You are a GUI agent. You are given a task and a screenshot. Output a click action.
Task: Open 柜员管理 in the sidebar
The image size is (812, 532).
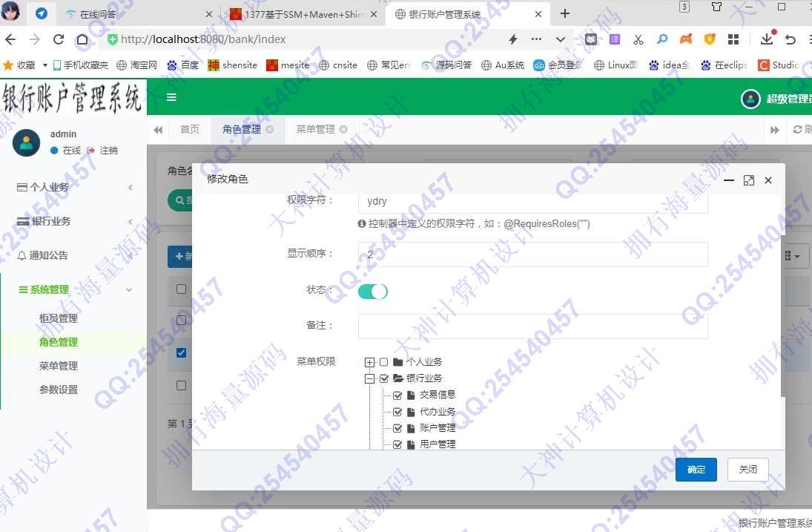tap(59, 318)
